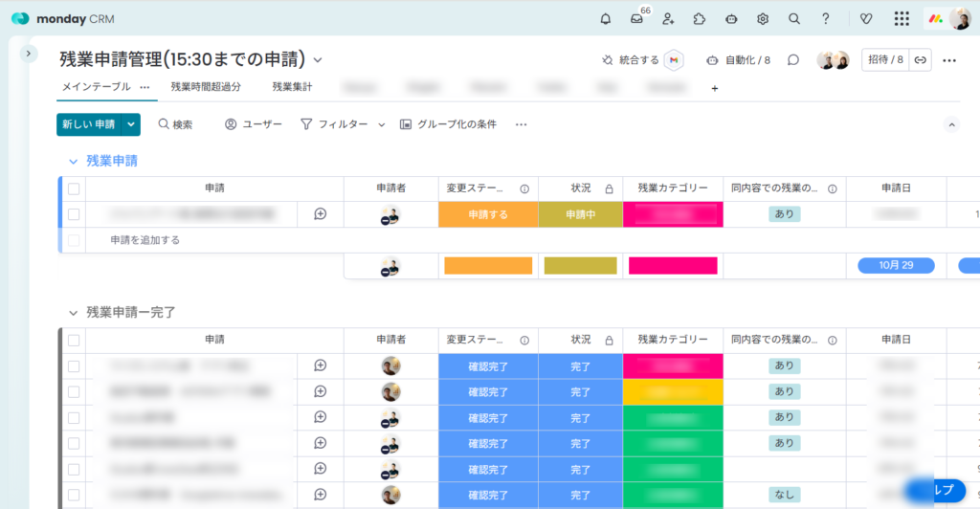Click the 自動化 / 8 button

pyautogui.click(x=738, y=60)
